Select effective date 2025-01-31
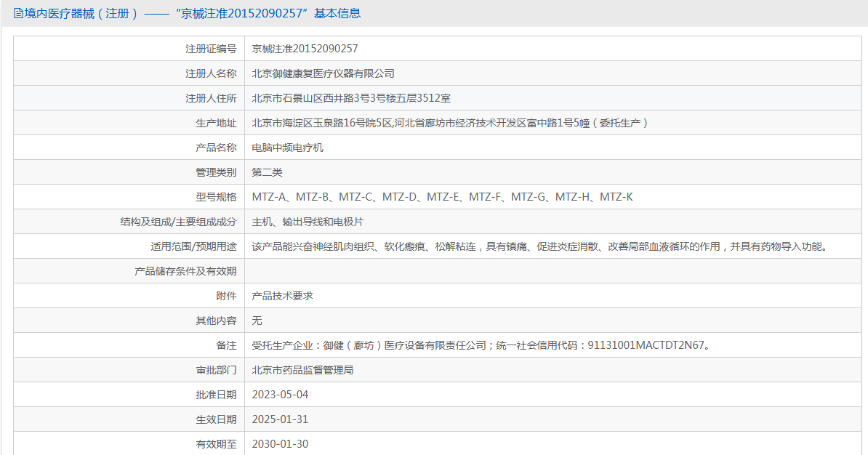The image size is (868, 455). [x=280, y=419]
